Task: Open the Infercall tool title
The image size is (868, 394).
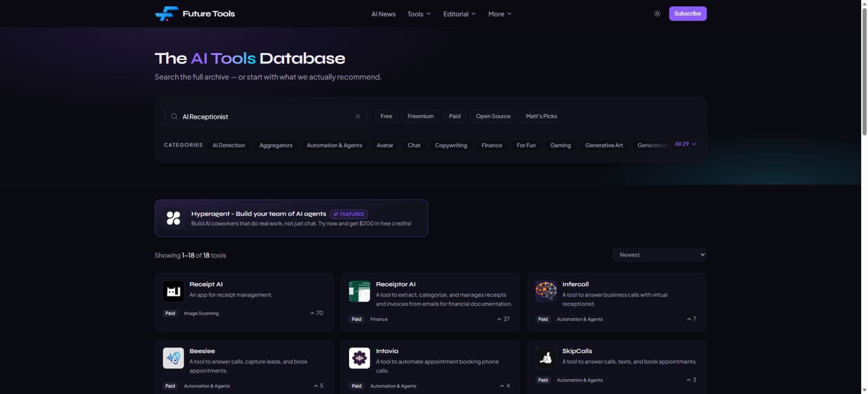Action: pos(575,285)
